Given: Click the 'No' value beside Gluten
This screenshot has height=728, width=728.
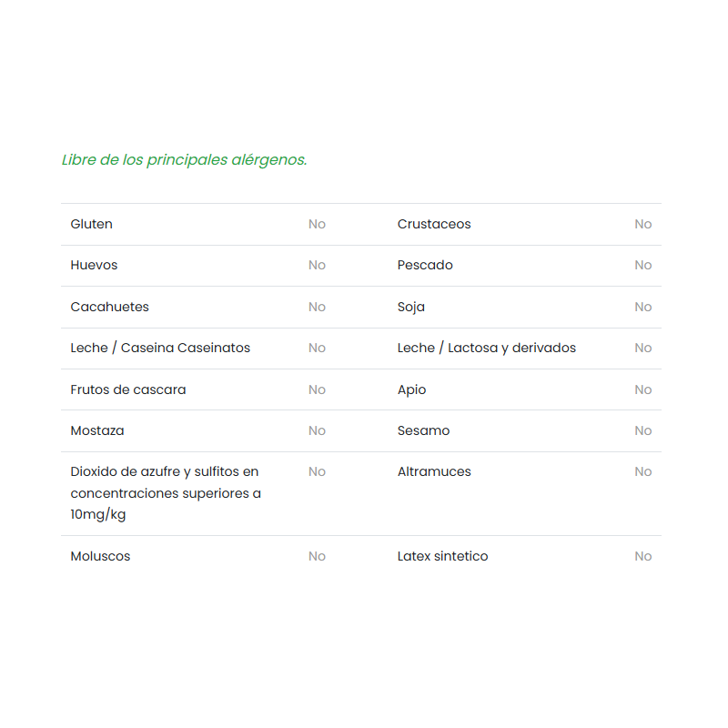Looking at the screenshot, I should 317,224.
